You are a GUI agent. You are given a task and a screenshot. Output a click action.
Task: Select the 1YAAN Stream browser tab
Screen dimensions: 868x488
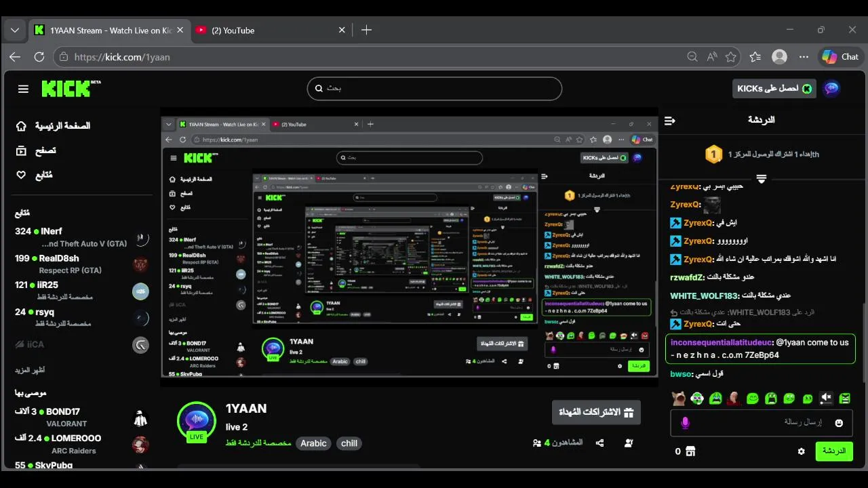pos(108,30)
